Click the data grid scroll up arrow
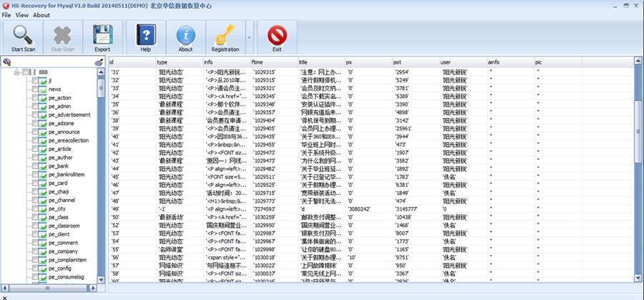Image resolution: width=644 pixels, height=300 pixels. pos(638,61)
